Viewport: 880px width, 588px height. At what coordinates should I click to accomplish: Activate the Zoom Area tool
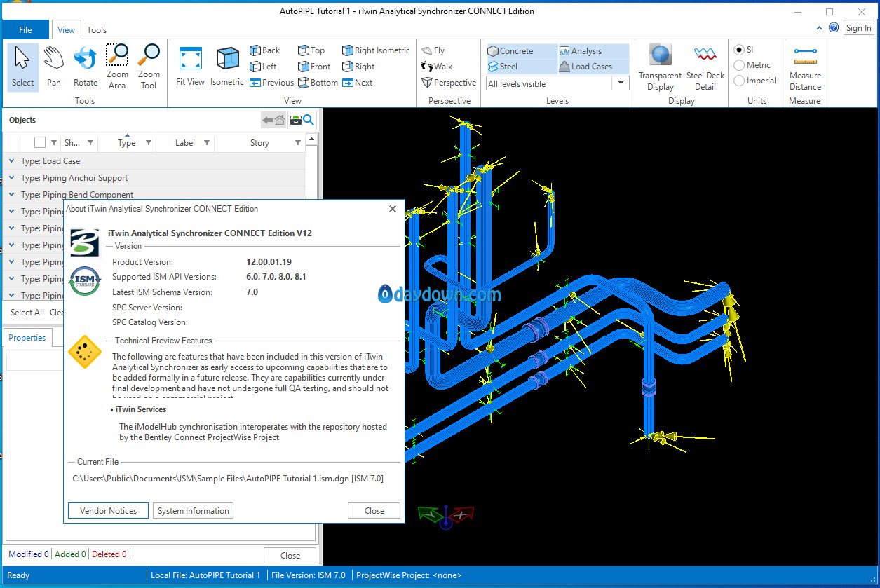click(117, 67)
